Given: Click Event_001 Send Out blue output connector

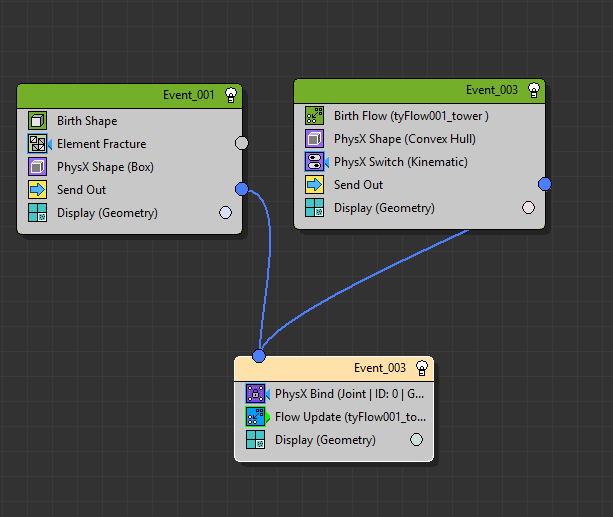Looking at the screenshot, I should [x=242, y=189].
